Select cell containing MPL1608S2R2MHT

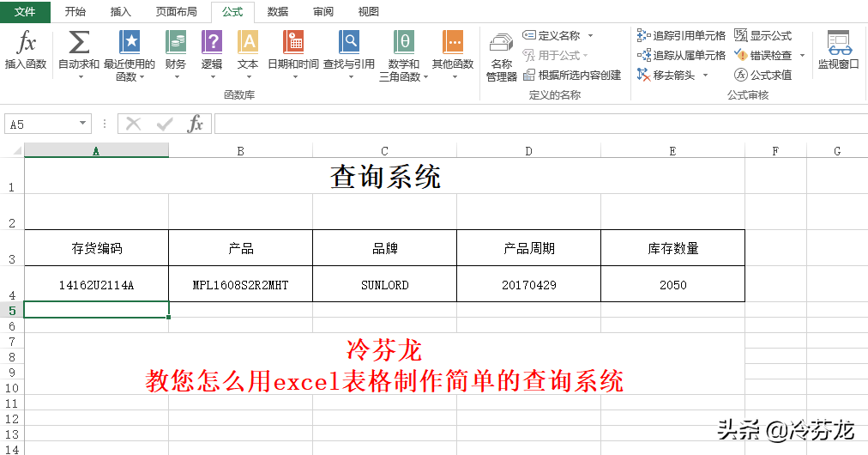click(x=241, y=284)
